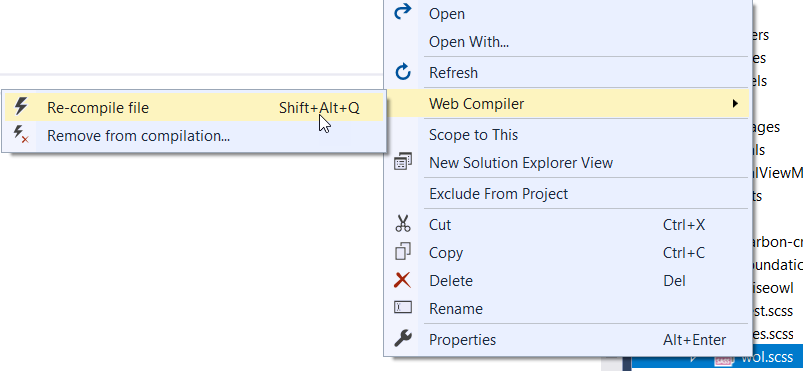The width and height of the screenshot is (803, 371).
Task: Choose Remove from compilation... option
Action: pyautogui.click(x=193, y=136)
